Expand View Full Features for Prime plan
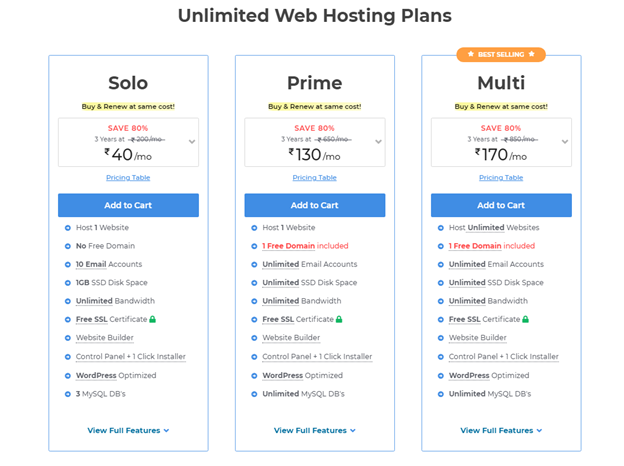 click(315, 431)
